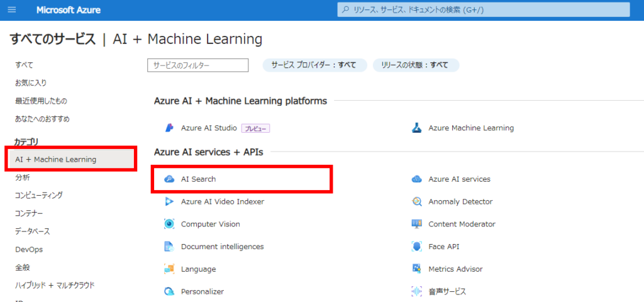The image size is (644, 302).
Task: Select the 全般 category
Action: [x=22, y=267]
